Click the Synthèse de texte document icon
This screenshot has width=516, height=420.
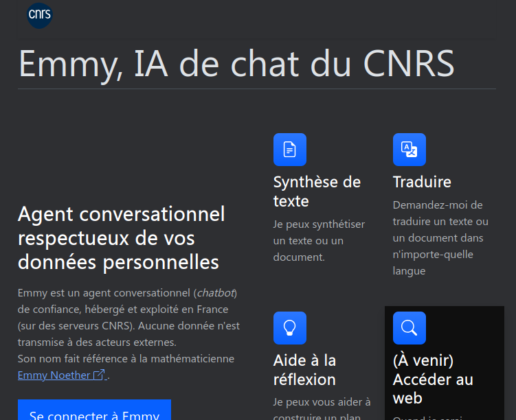coord(289,150)
